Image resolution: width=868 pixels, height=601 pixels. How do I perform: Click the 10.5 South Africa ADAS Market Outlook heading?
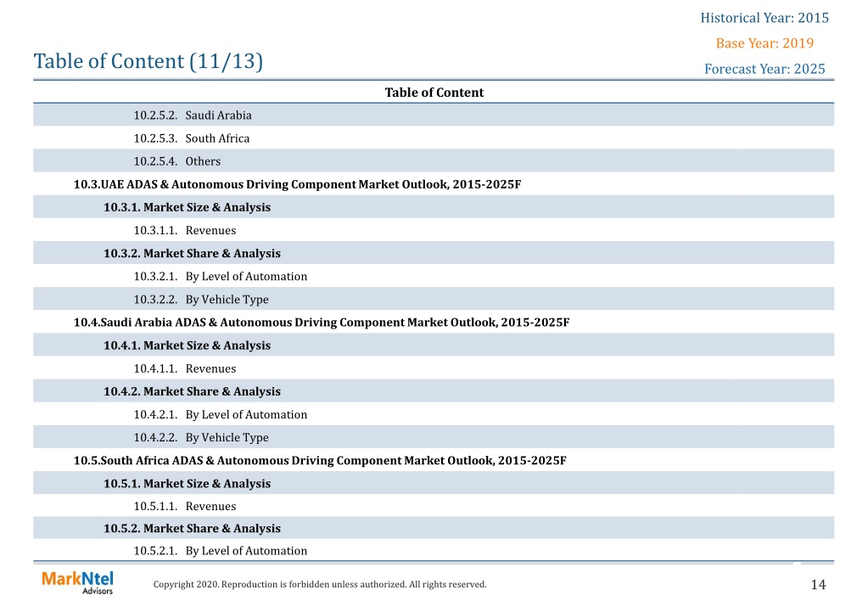click(320, 460)
